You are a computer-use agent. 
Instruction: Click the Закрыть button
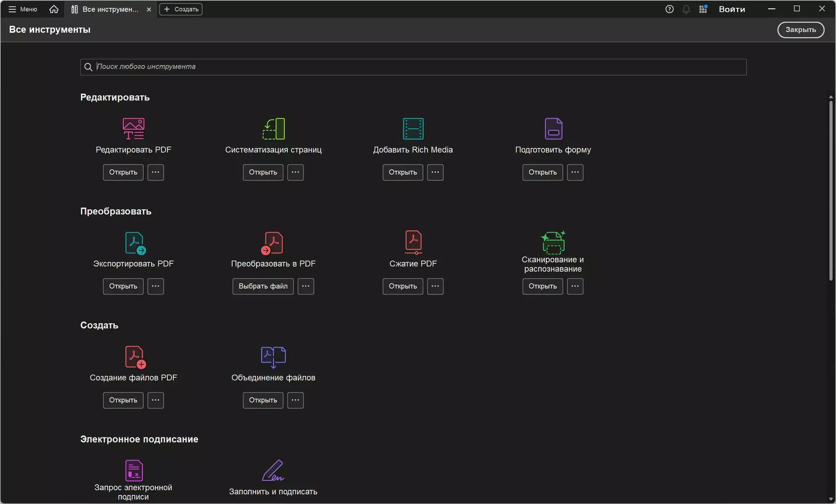(800, 30)
